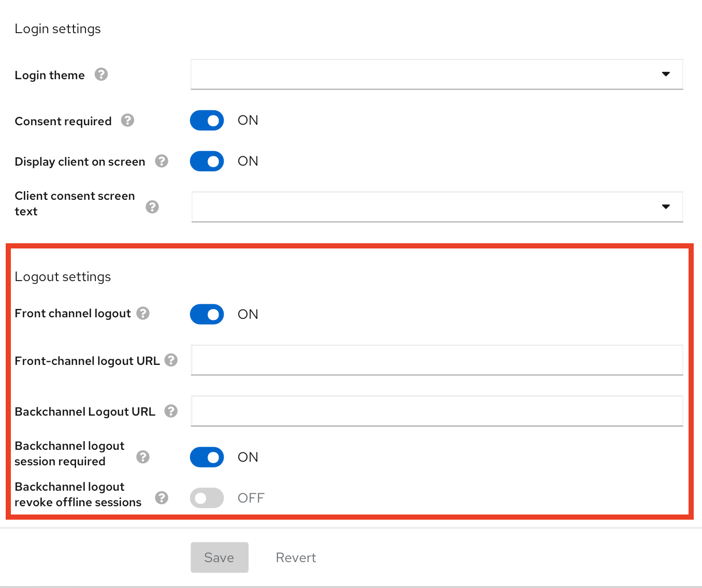702x588 pixels.
Task: Open help for Consent required
Action: tap(127, 121)
